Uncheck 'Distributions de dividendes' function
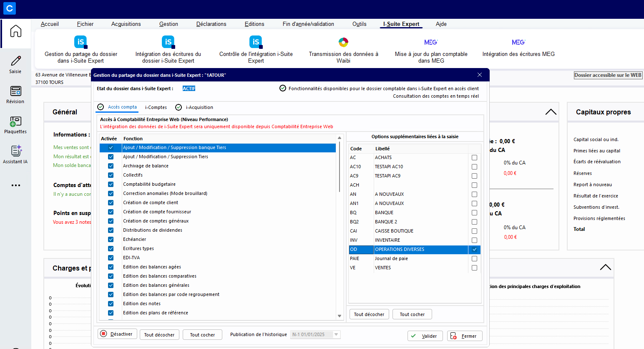The height and width of the screenshot is (349, 644). [111, 230]
